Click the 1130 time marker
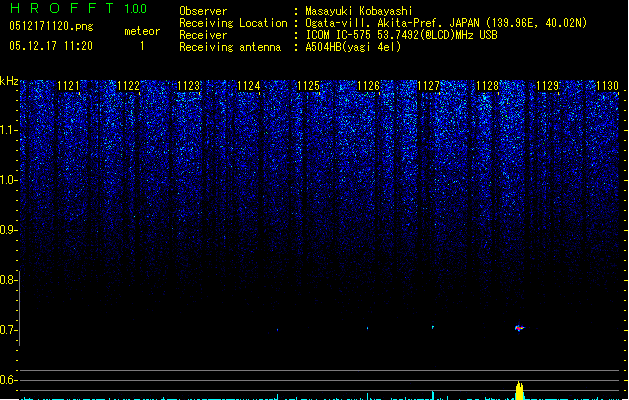The width and height of the screenshot is (629, 400). pyautogui.click(x=607, y=86)
